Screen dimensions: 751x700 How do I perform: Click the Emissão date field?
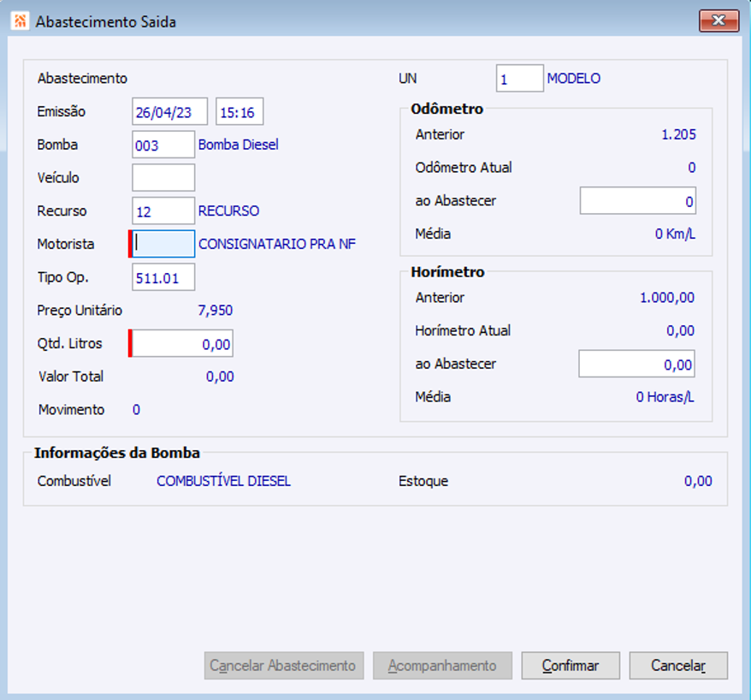(169, 111)
